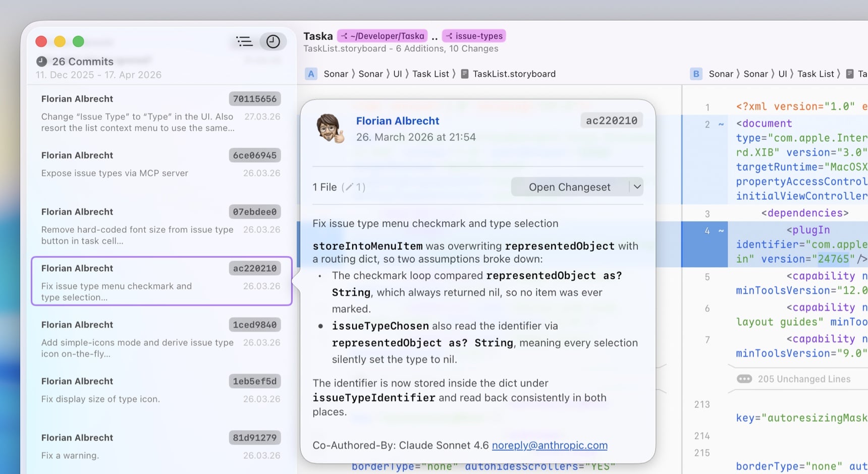Select the Expose issue types via MCP server commit
Screen dimensions: 868x474
151,164
